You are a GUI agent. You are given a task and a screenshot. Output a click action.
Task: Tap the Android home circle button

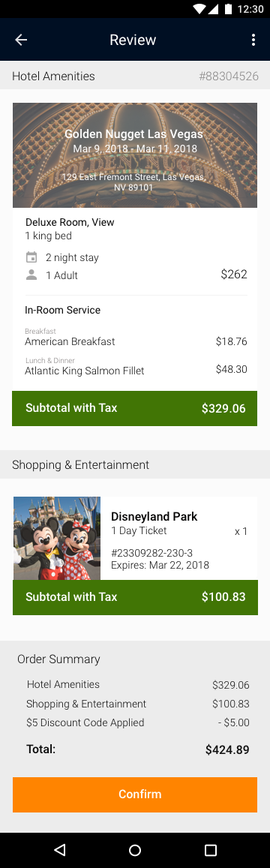135,850
